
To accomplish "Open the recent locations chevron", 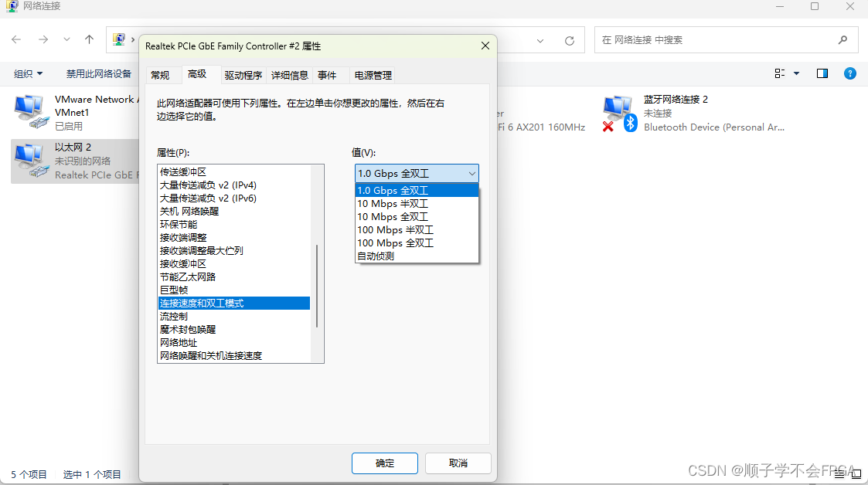I will 66,40.
